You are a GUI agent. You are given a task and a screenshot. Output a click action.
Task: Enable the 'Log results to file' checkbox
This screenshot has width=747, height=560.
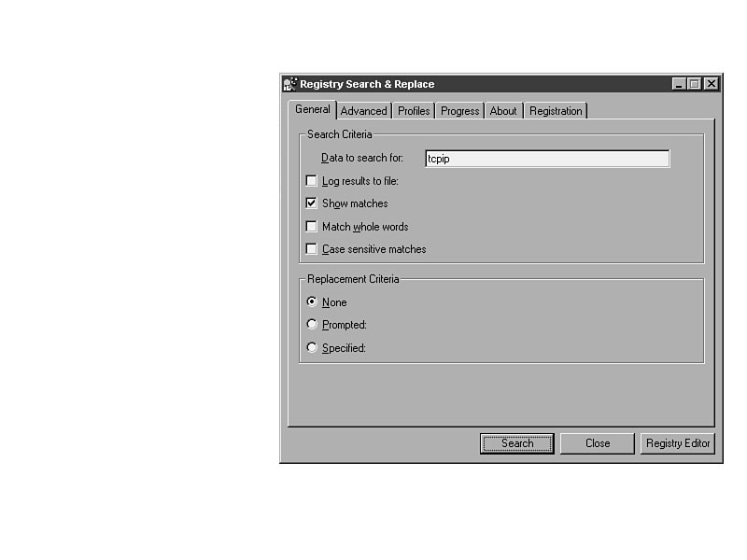[312, 181]
